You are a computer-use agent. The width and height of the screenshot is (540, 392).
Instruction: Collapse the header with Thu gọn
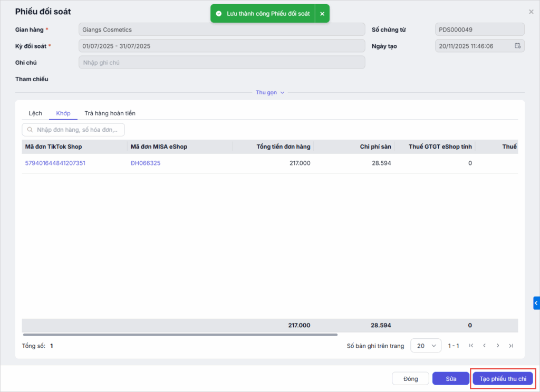[x=270, y=93]
